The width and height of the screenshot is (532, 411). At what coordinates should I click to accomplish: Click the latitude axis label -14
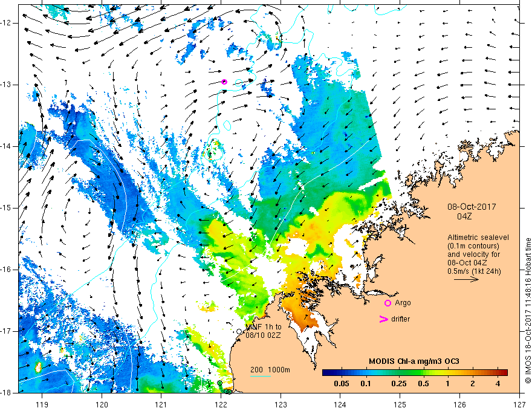pos(6,146)
